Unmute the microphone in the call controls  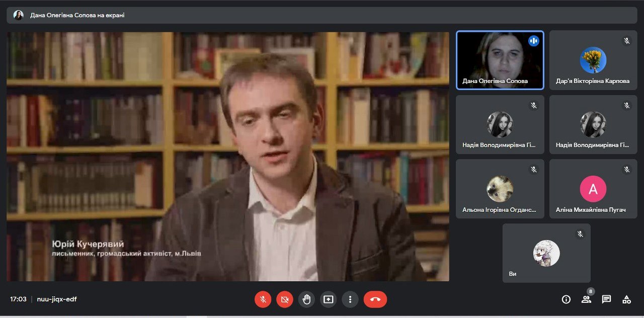pos(263,299)
